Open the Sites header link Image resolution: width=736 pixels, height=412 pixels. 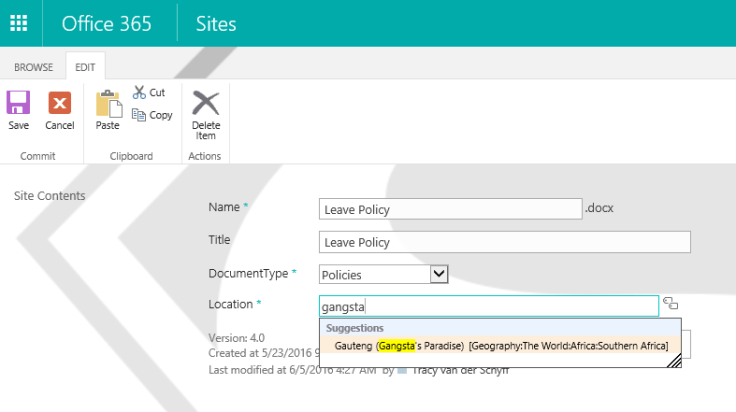pos(216,23)
